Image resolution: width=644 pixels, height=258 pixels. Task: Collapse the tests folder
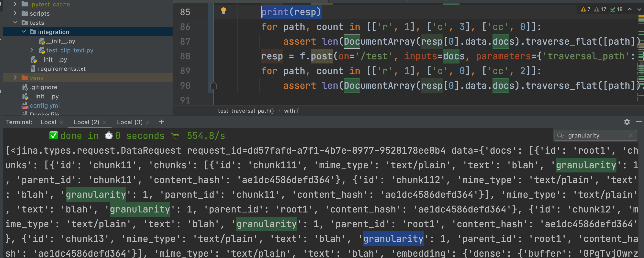click(x=15, y=22)
